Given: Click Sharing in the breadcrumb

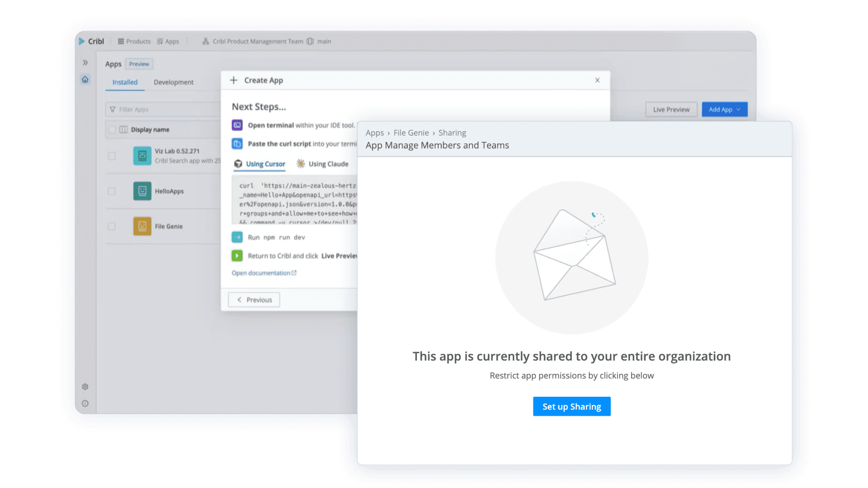Looking at the screenshot, I should [452, 133].
